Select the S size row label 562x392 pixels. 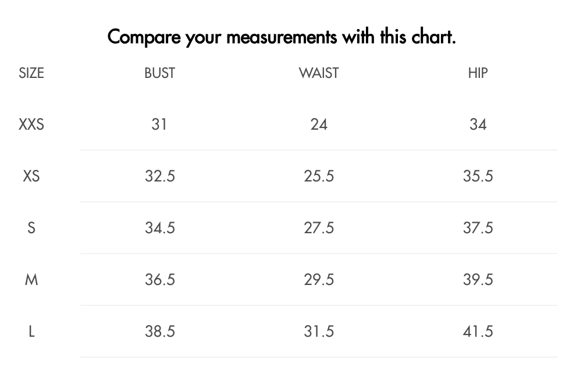(31, 228)
